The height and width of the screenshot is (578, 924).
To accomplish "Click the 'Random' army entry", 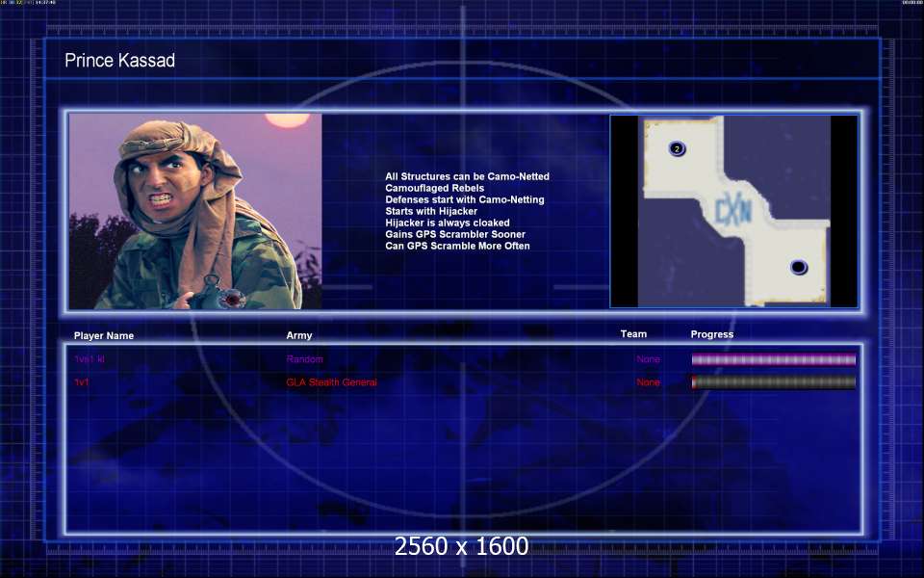I will click(305, 359).
